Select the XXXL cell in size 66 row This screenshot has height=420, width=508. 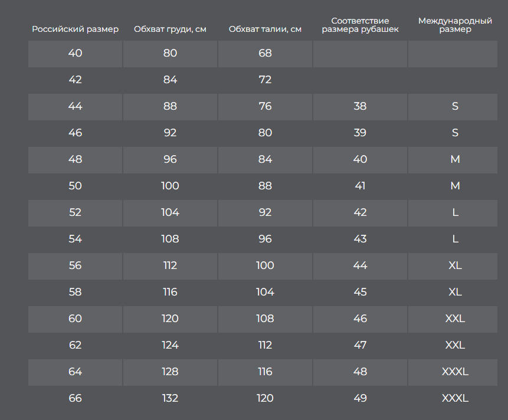pos(453,399)
